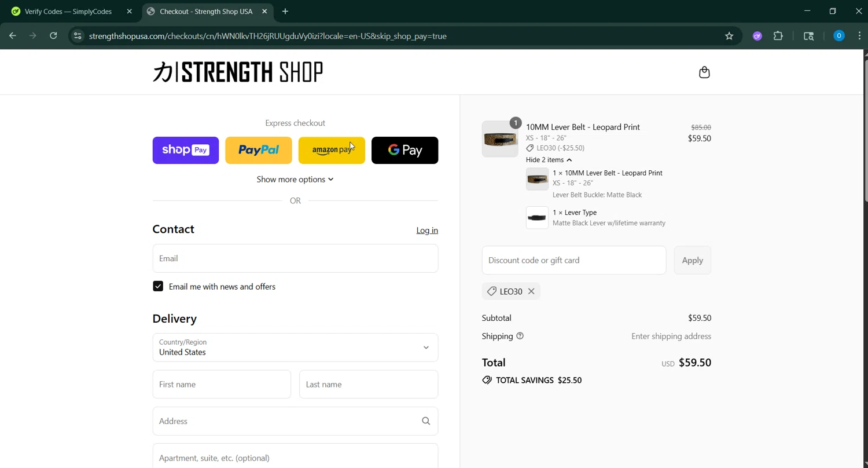Click the Enter shipping address text

click(671, 336)
